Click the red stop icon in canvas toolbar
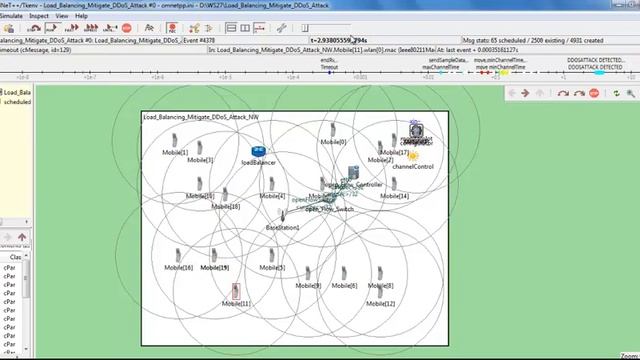The height and width of the screenshot is (360, 640). click(x=594, y=93)
